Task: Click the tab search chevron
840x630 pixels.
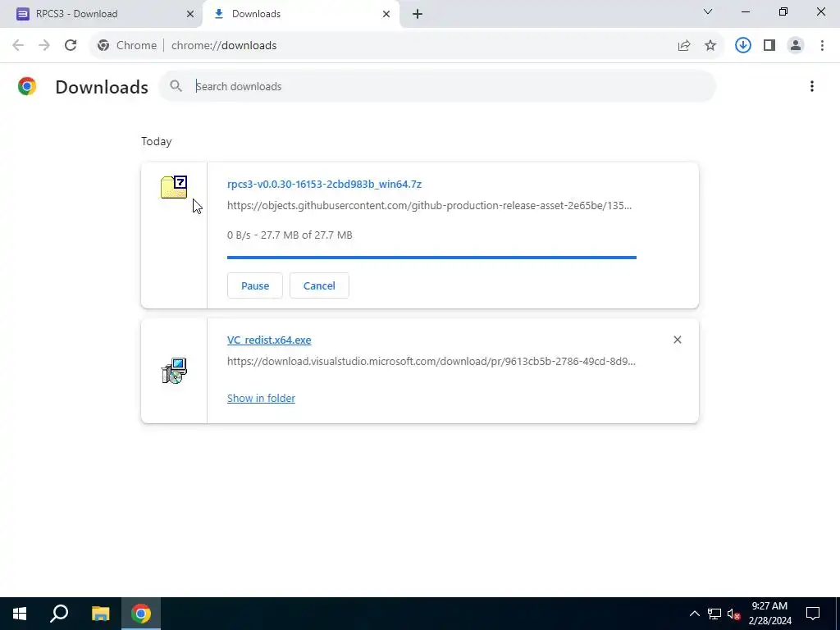Action: click(x=708, y=11)
